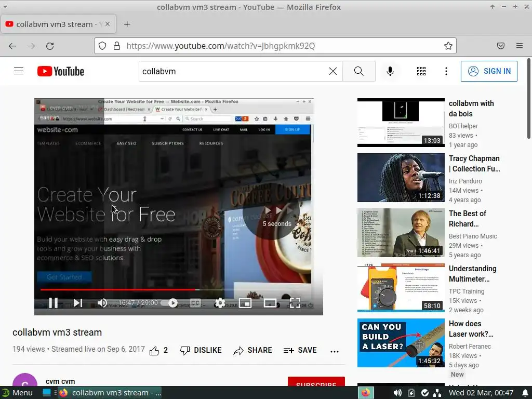The width and height of the screenshot is (532, 399).
Task: Toggle the autoplay switch in player
Action: (169, 303)
